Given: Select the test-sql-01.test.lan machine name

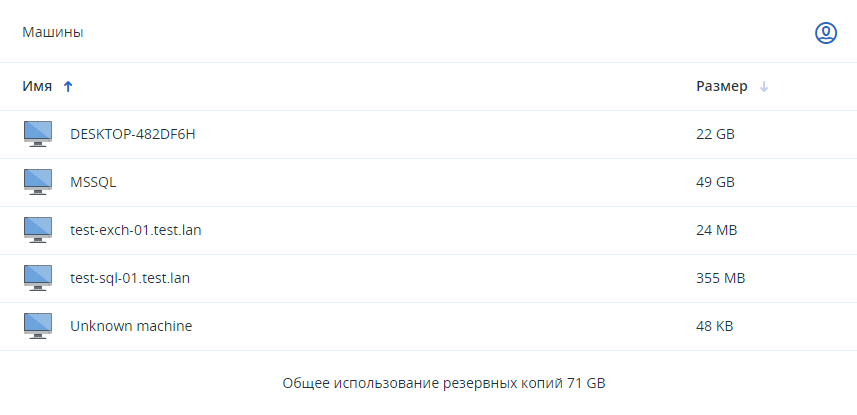Looking at the screenshot, I should click(130, 278).
